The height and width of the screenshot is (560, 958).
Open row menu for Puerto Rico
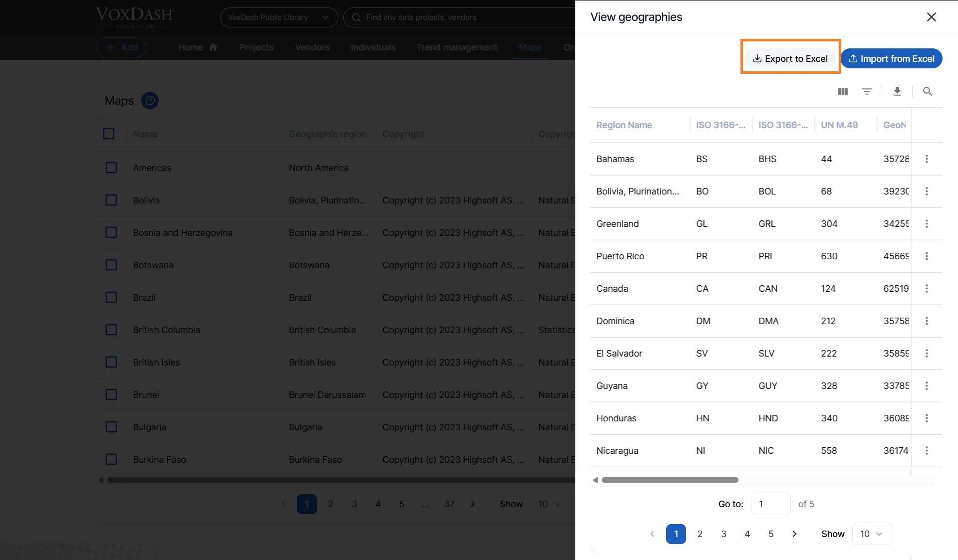[927, 256]
